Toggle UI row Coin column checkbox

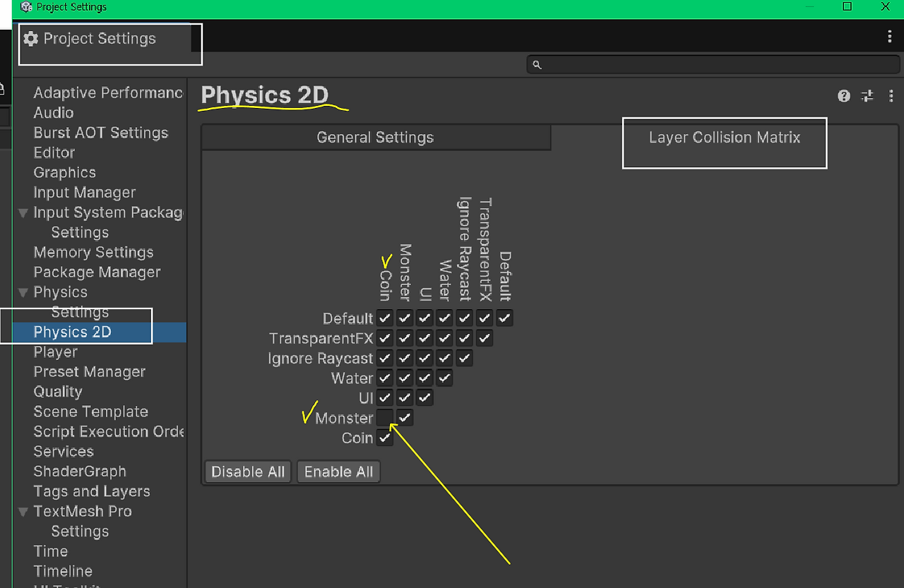384,398
